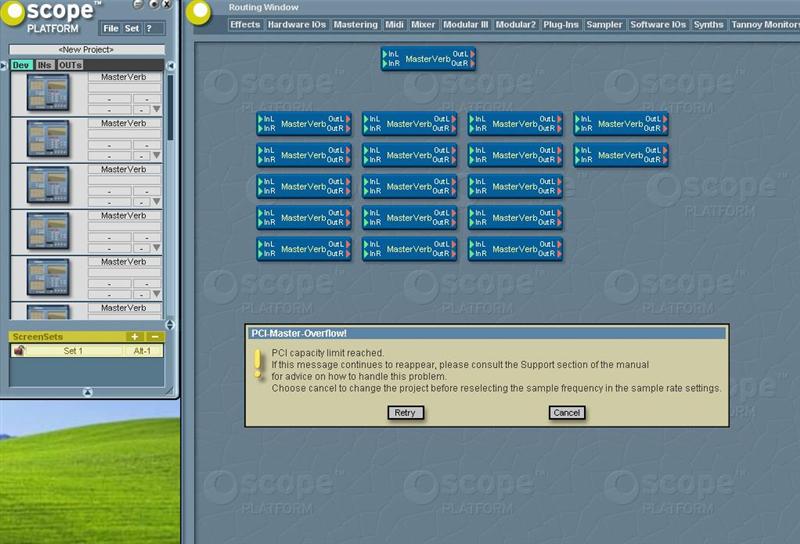
Task: Open the File menu
Action: click(x=111, y=29)
